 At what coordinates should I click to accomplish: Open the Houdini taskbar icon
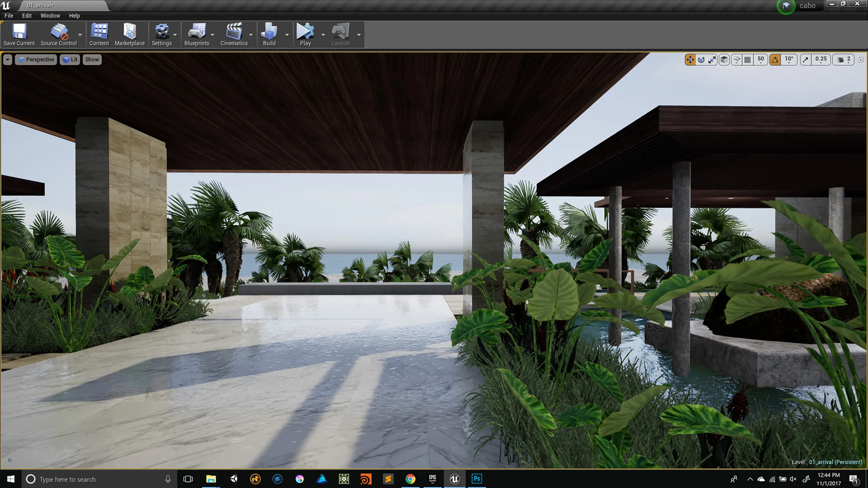click(x=366, y=479)
